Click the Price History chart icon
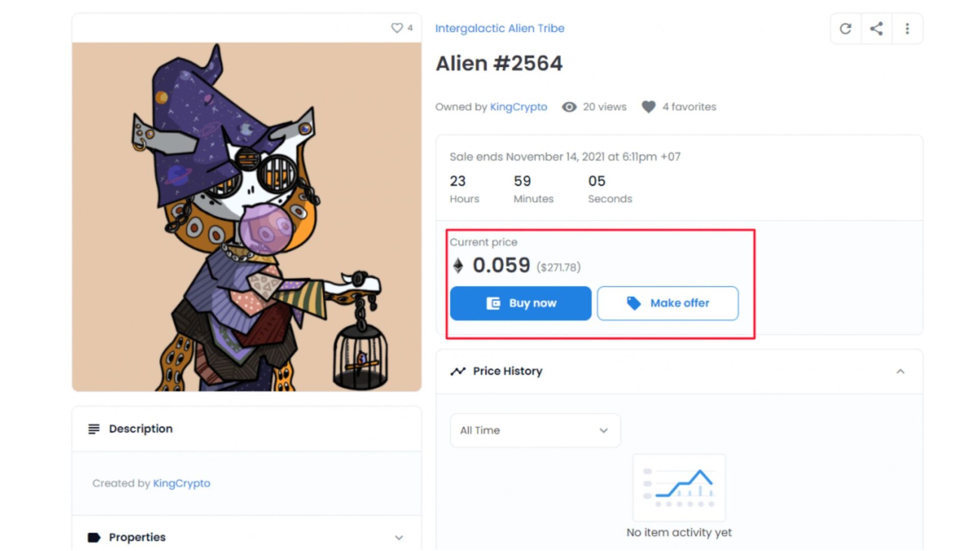This screenshot has width=980, height=551. tap(458, 371)
